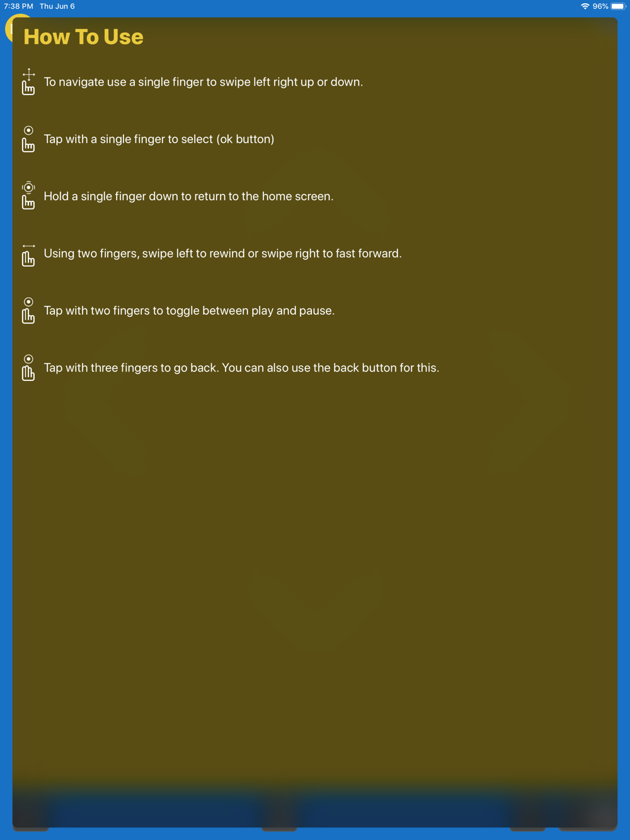The image size is (630, 840).
Task: Select the "How To Use" heading
Action: [x=83, y=37]
